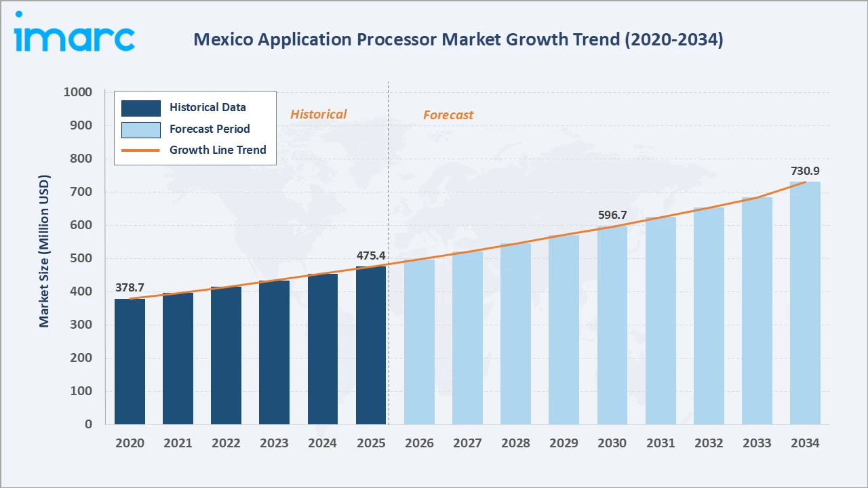Select the 2020 bar
This screenshot has height=488, width=868.
tap(130, 361)
